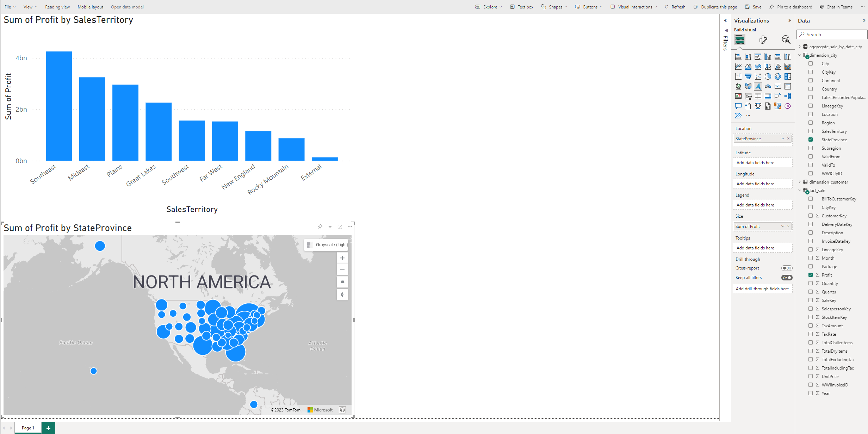Select the donut chart visual icon
Viewport: 868px width, 434px height.
tap(777, 76)
